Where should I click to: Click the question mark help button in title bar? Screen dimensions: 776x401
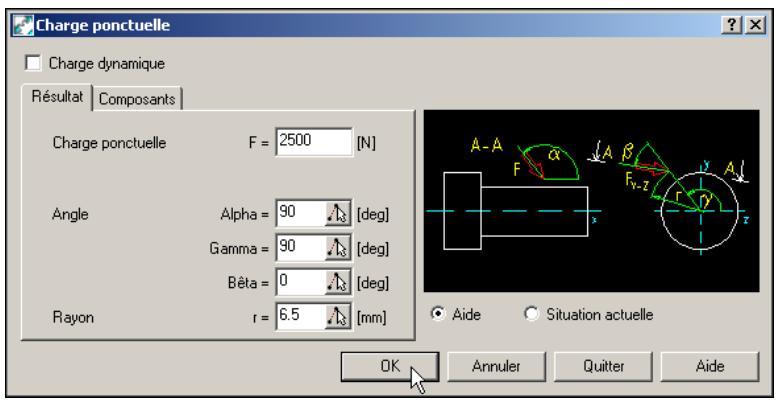coord(732,25)
